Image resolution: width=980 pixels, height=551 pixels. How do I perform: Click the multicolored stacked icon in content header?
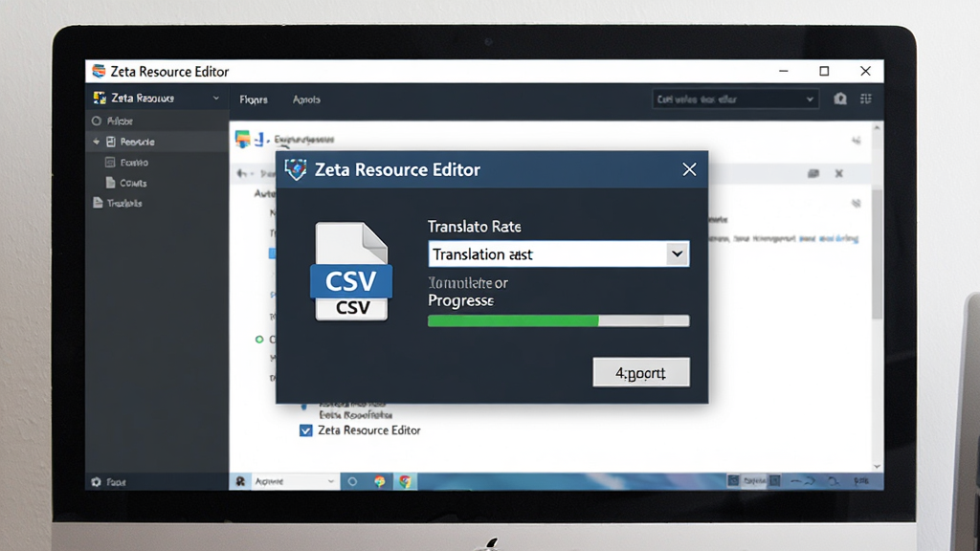pos(242,139)
